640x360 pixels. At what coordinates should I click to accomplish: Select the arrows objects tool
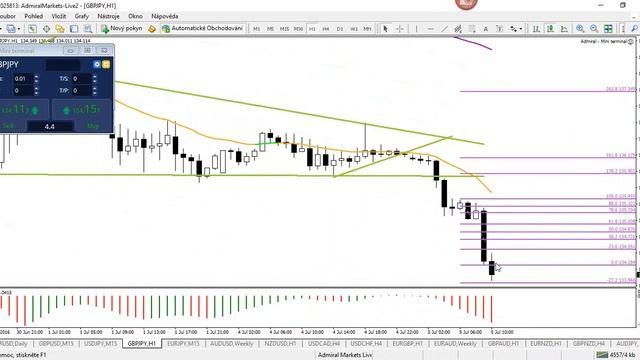pyautogui.click(x=513, y=29)
